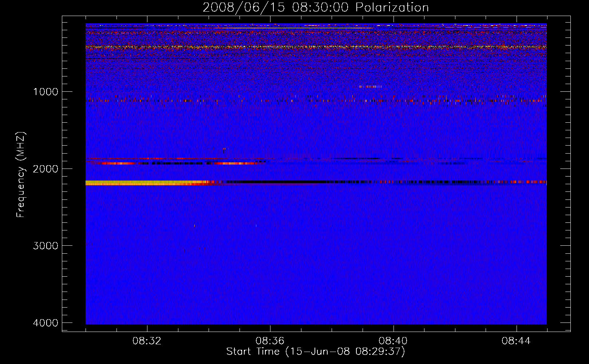Click the plot title '2008/06/15 08:30:00 Polarization'
The height and width of the screenshot is (364, 589).
coord(316,8)
